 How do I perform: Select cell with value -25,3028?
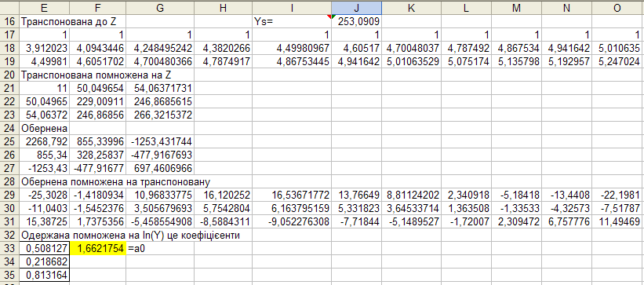click(x=45, y=195)
